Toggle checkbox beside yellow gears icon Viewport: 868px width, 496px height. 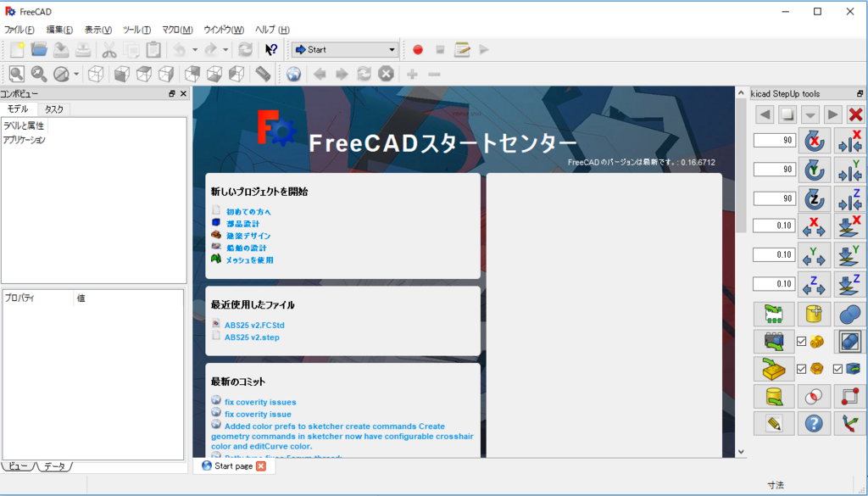click(801, 342)
